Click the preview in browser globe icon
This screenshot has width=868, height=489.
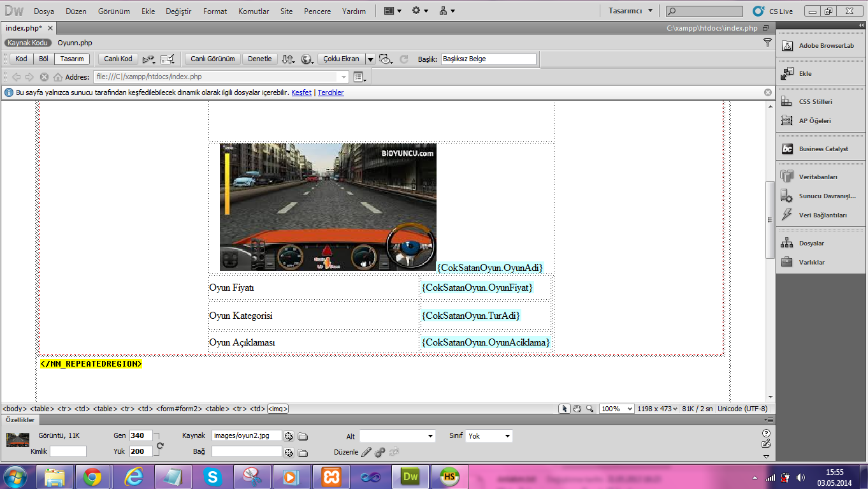click(308, 59)
